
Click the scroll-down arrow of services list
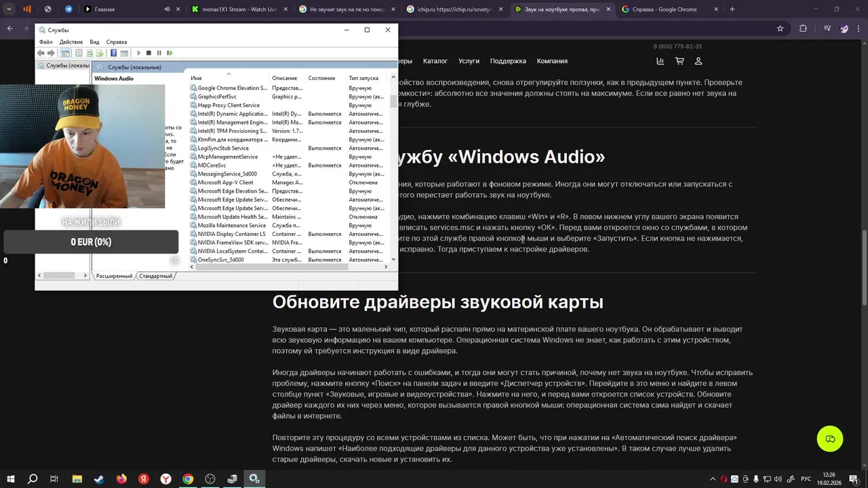[393, 260]
